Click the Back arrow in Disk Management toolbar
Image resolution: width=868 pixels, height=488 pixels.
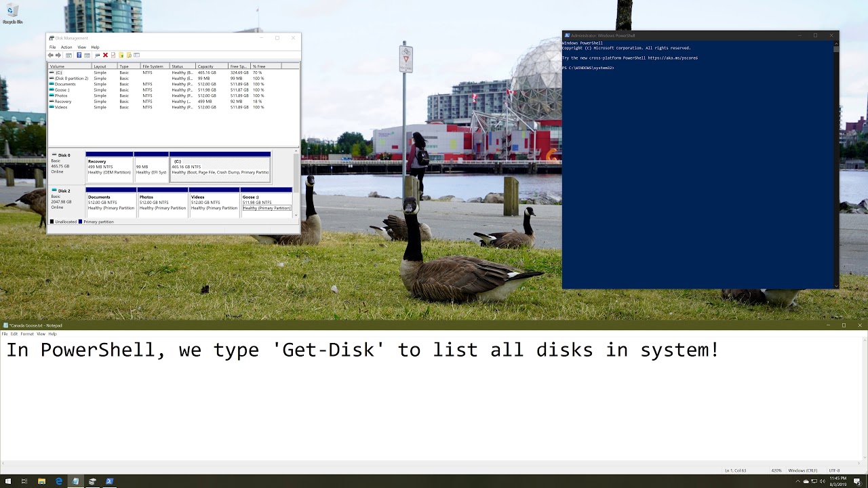coord(51,55)
